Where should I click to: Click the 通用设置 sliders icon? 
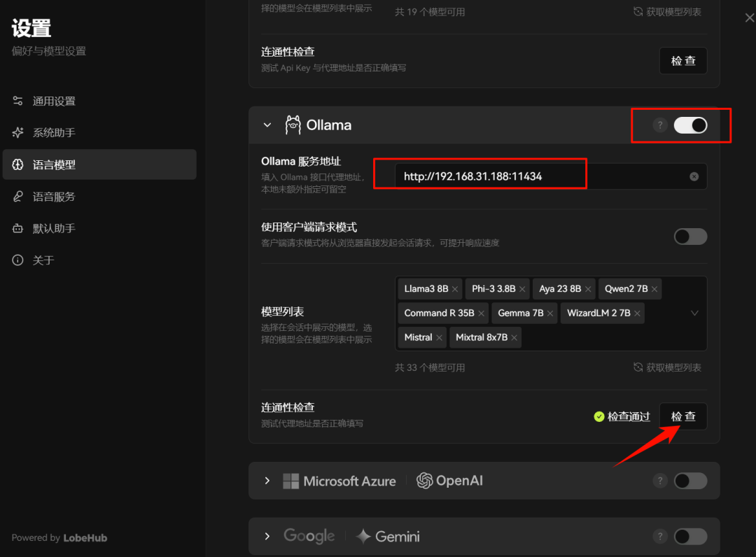[17, 101]
